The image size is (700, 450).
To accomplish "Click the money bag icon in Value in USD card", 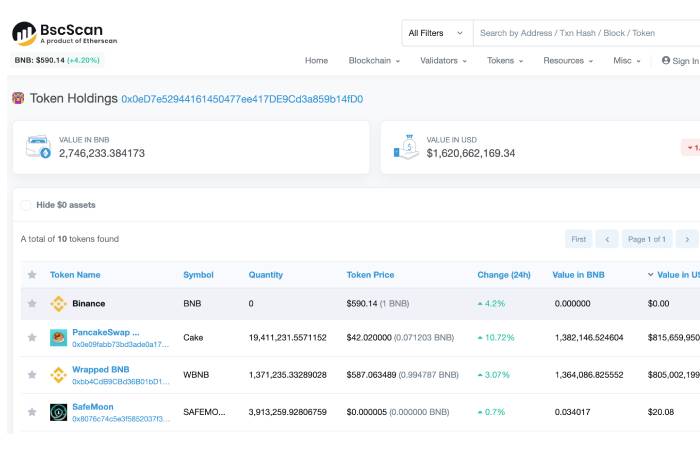I will point(406,147).
